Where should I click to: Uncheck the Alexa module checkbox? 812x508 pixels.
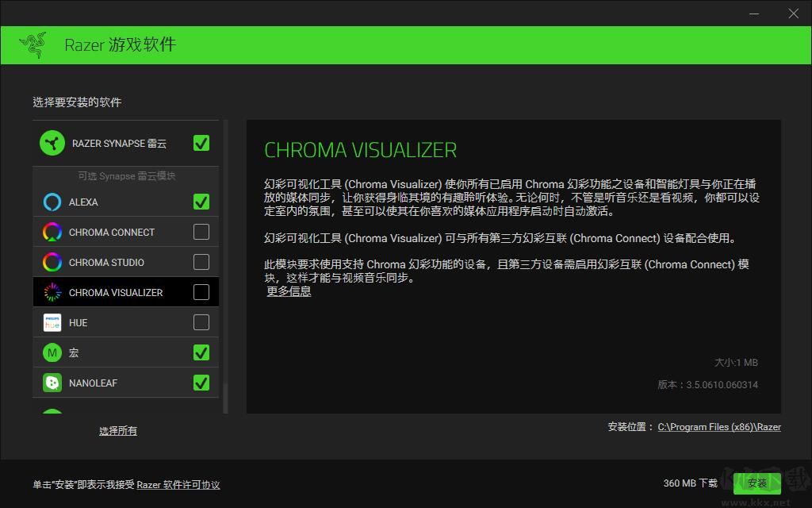(201, 202)
